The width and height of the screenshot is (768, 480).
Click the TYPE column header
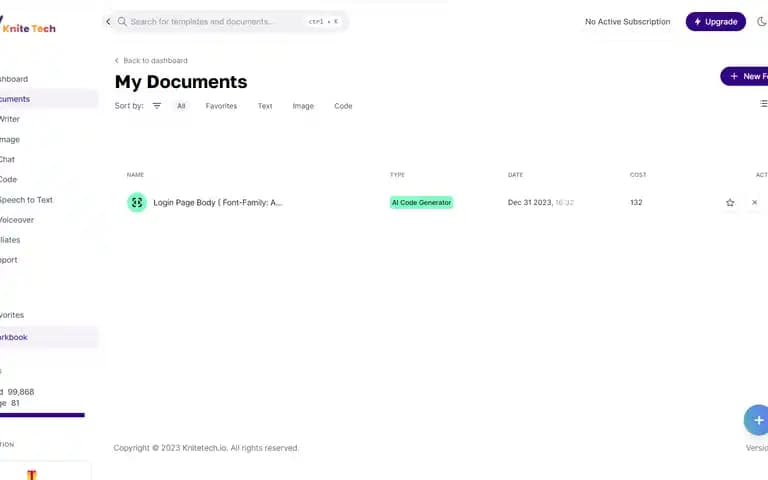tap(397, 175)
